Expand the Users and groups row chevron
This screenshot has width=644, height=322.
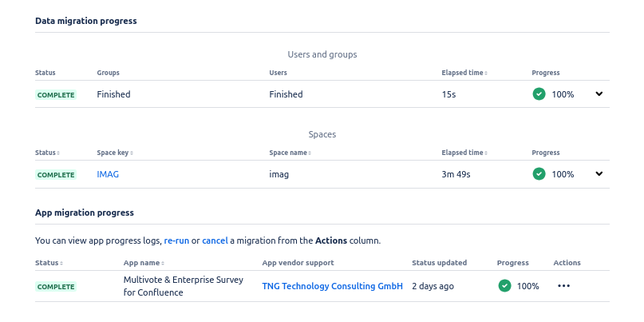(x=599, y=94)
